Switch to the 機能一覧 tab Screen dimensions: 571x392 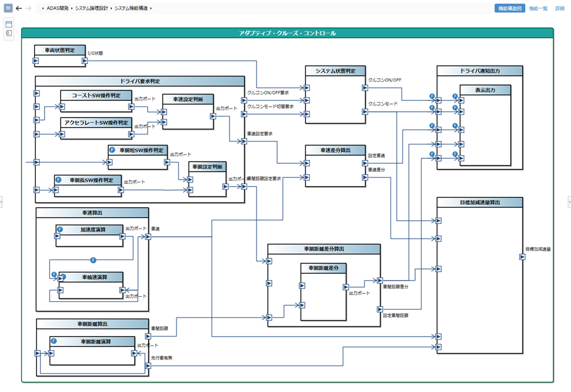click(538, 9)
